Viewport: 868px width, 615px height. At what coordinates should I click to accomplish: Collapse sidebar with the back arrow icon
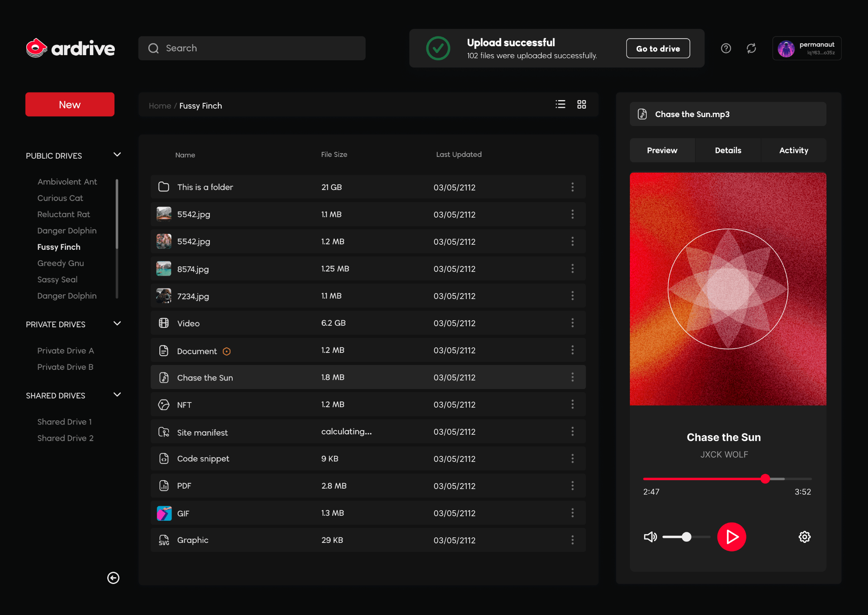tap(113, 578)
